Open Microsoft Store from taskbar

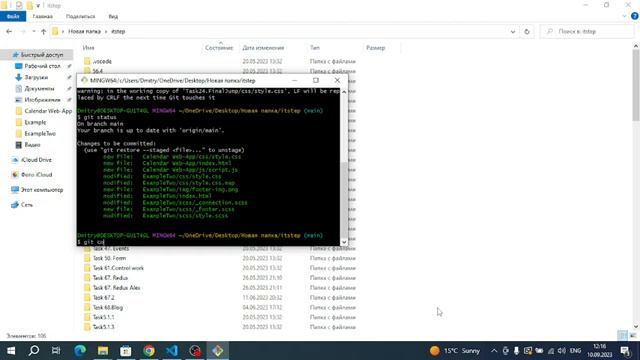[x=126, y=351]
